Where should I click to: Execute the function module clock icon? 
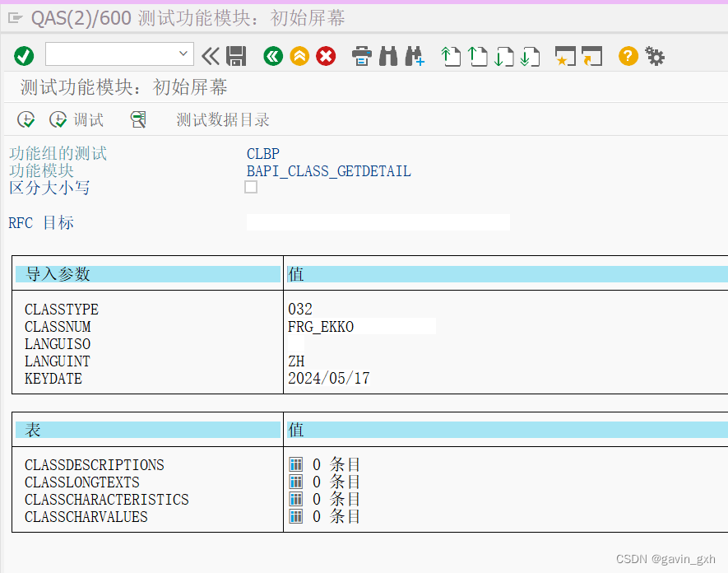pyautogui.click(x=26, y=119)
